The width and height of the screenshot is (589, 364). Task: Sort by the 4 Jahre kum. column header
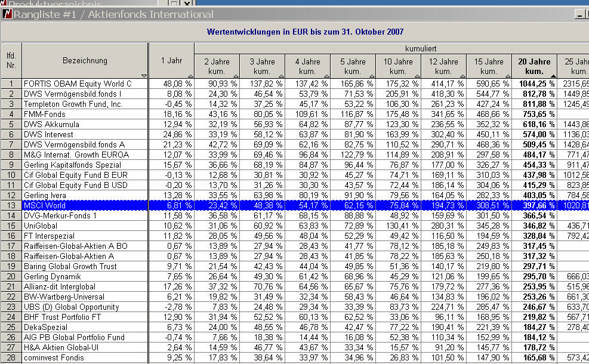pyautogui.click(x=308, y=66)
